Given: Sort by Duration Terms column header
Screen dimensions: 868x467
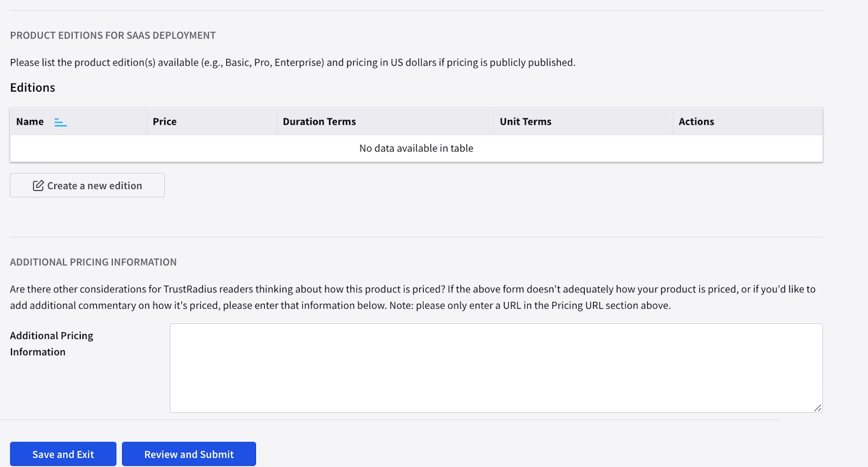Looking at the screenshot, I should [x=385, y=121].
